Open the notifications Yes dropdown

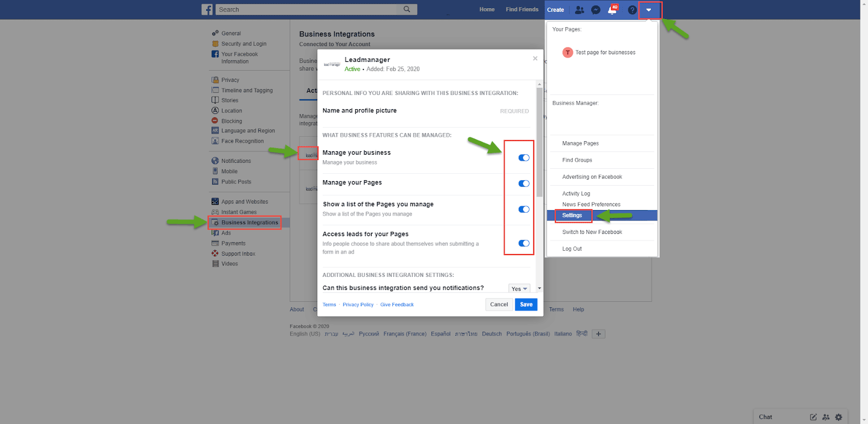coord(519,289)
